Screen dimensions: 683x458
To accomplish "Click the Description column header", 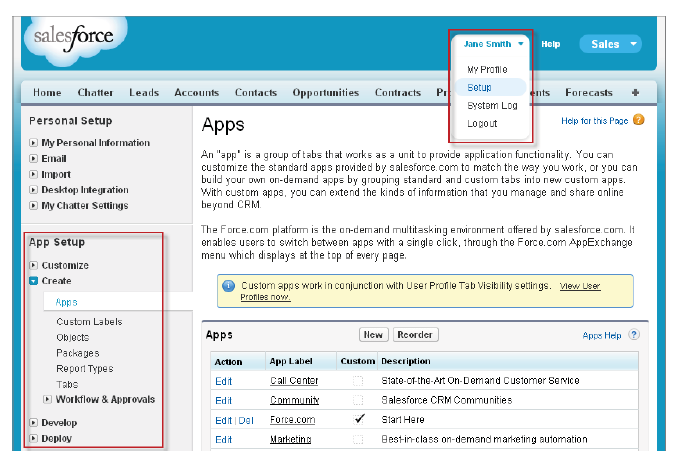I will click(x=406, y=361).
